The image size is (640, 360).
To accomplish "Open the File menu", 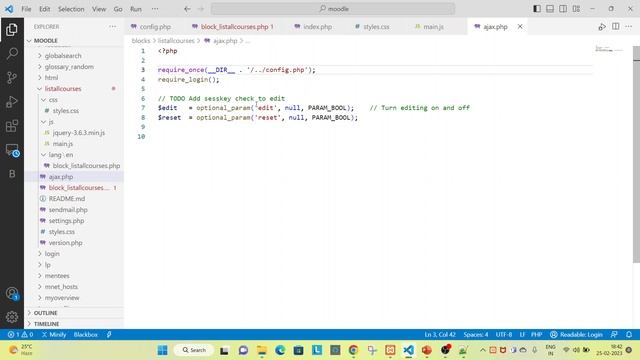I will [x=27, y=9].
